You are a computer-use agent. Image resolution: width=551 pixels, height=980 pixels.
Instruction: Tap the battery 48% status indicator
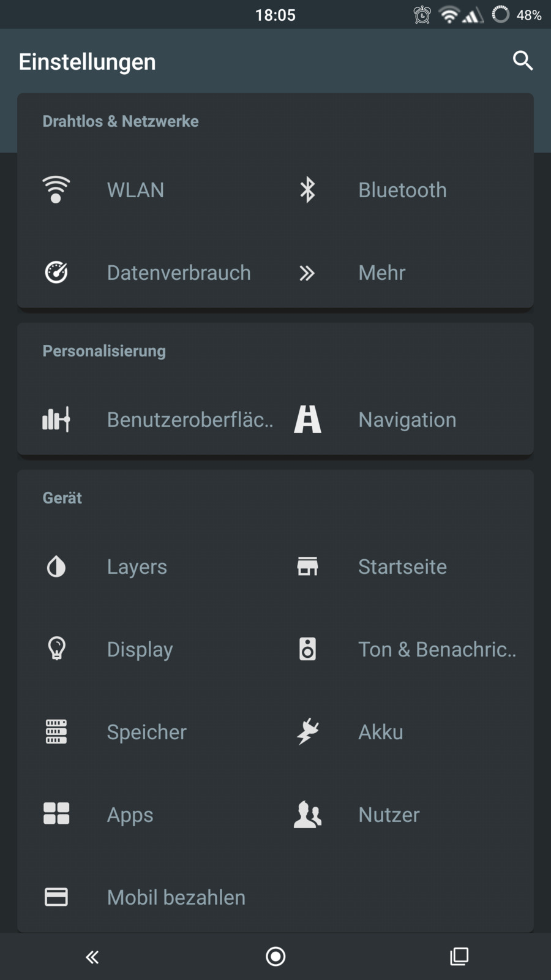pos(517,15)
